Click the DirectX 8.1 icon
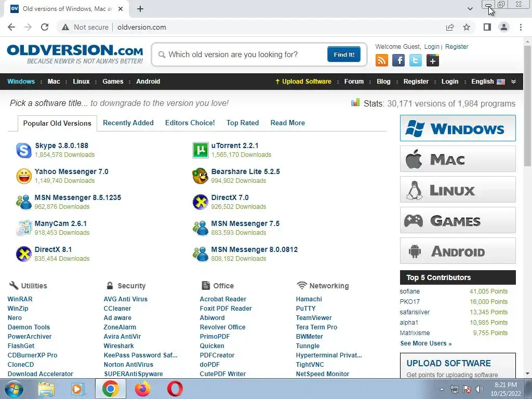 [24, 254]
